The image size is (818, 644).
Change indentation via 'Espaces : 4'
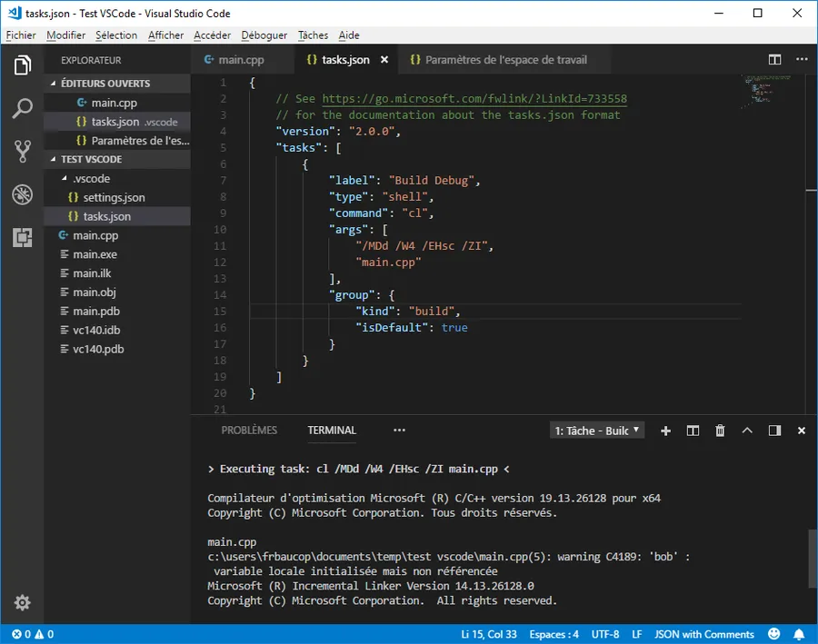[554, 634]
